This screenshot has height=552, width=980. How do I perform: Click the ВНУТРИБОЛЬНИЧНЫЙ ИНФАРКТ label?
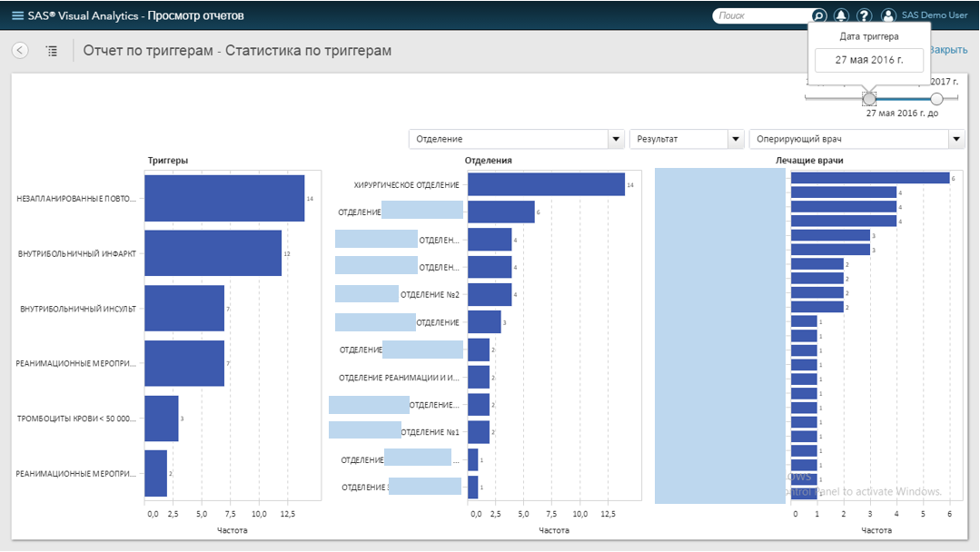(x=77, y=253)
